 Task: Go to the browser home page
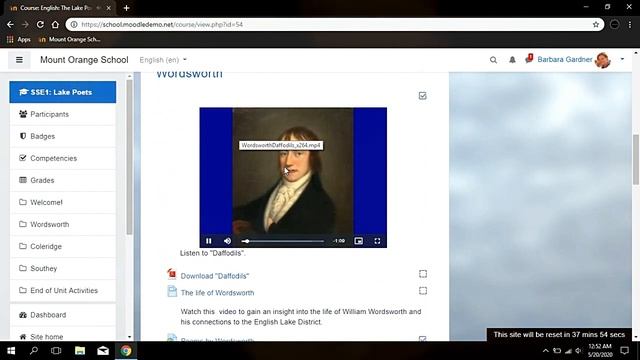(x=55, y=24)
